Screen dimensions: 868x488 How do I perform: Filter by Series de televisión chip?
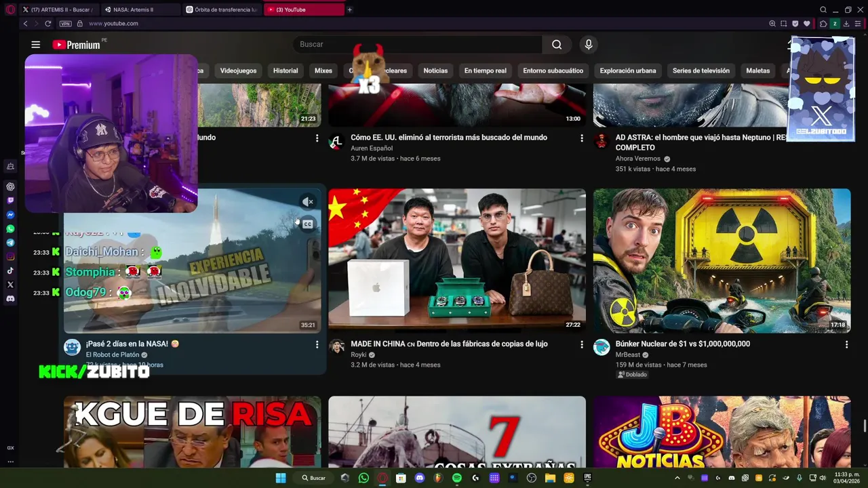click(x=701, y=70)
